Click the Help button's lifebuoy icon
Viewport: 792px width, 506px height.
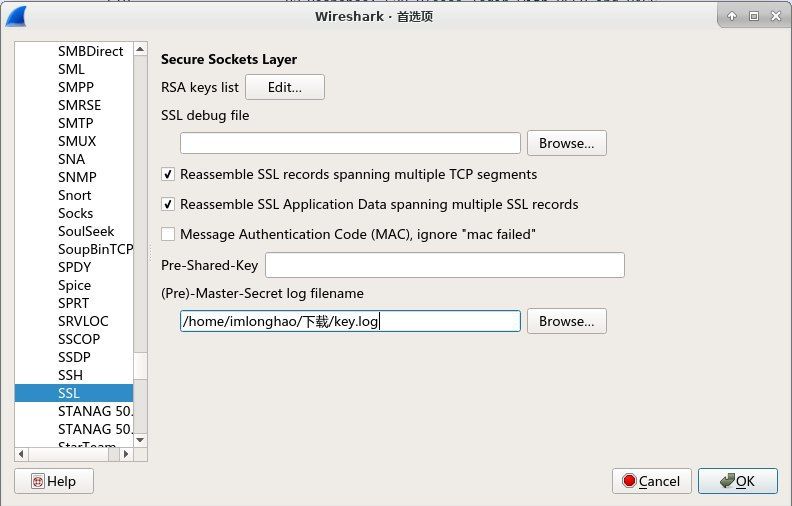38,481
